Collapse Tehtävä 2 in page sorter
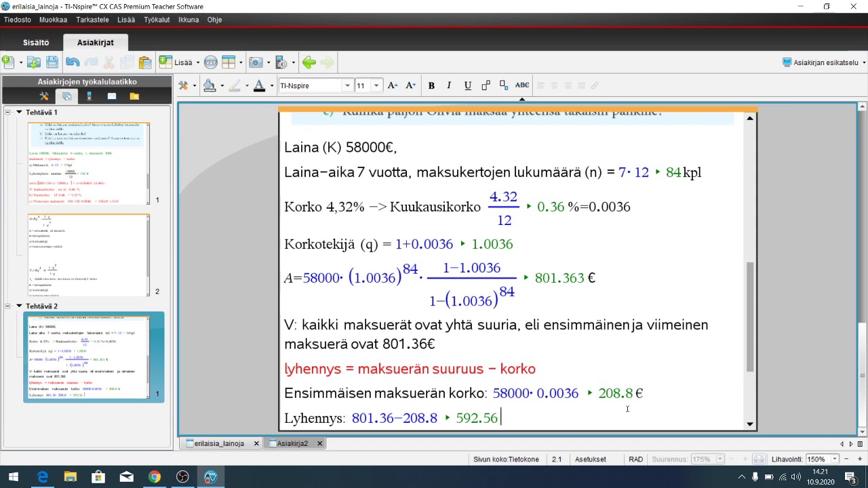 point(19,306)
